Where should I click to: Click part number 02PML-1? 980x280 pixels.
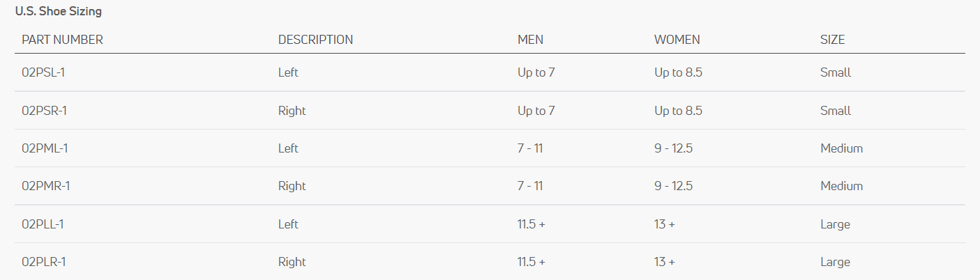[x=45, y=148]
